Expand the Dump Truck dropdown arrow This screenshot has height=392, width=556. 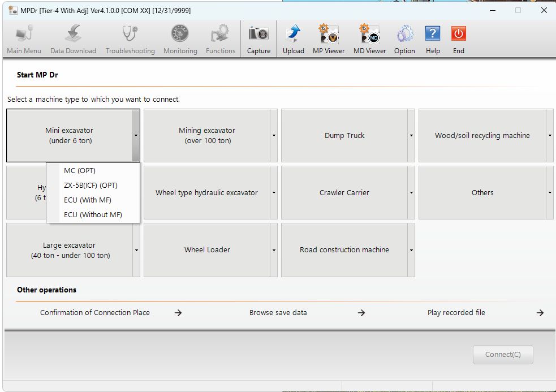click(411, 136)
